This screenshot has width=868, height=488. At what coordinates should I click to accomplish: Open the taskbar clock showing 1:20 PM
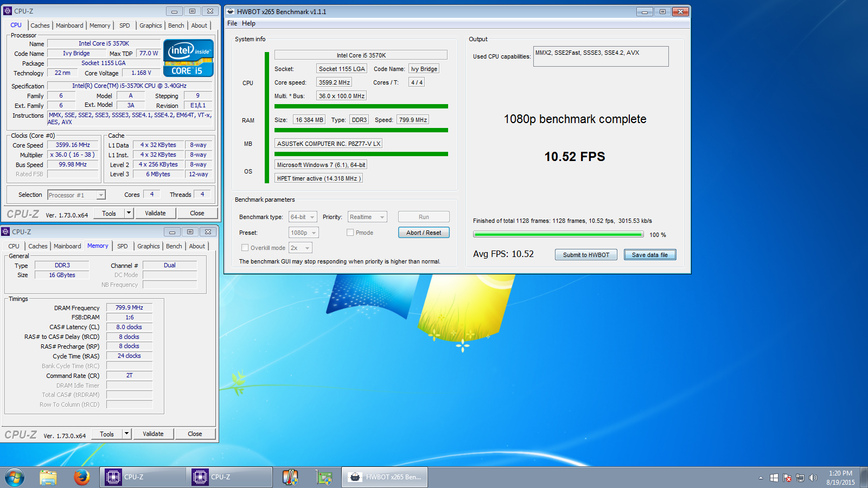click(x=840, y=478)
